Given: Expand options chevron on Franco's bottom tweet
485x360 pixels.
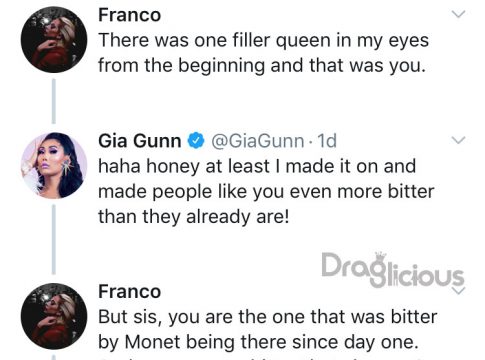Looking at the screenshot, I should (458, 291).
